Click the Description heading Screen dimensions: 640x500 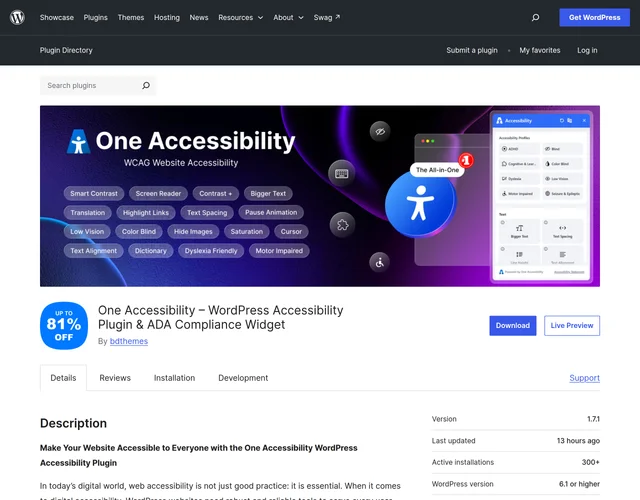pyautogui.click(x=73, y=423)
